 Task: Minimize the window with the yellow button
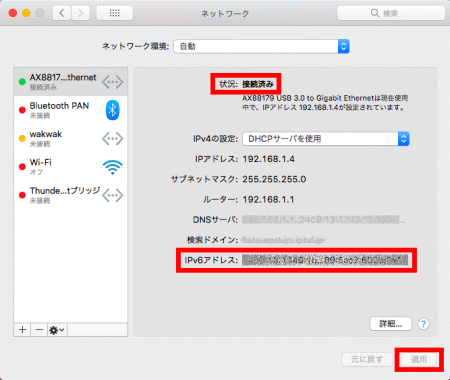point(26,13)
